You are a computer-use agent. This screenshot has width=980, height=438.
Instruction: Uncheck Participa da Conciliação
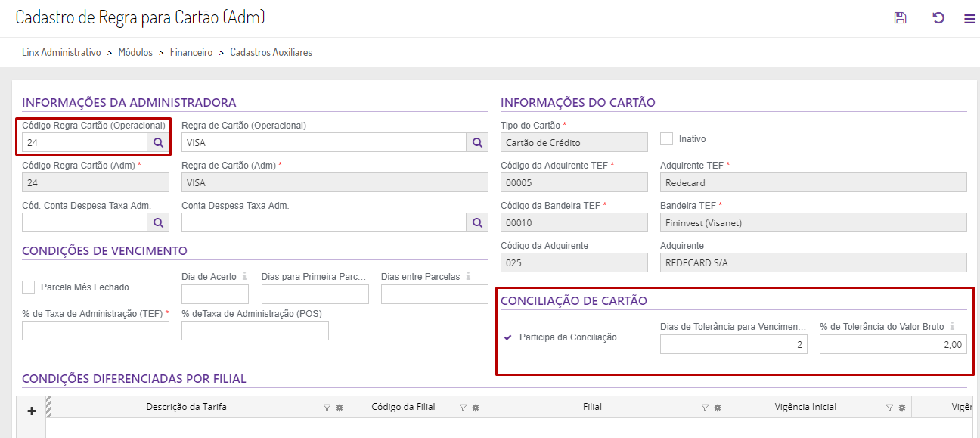(507, 337)
